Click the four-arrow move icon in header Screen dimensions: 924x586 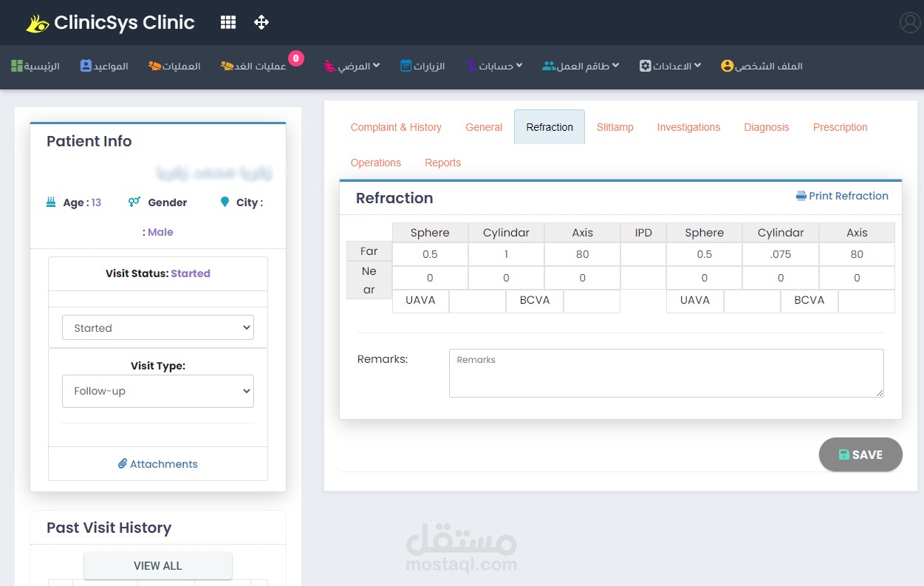pyautogui.click(x=261, y=22)
